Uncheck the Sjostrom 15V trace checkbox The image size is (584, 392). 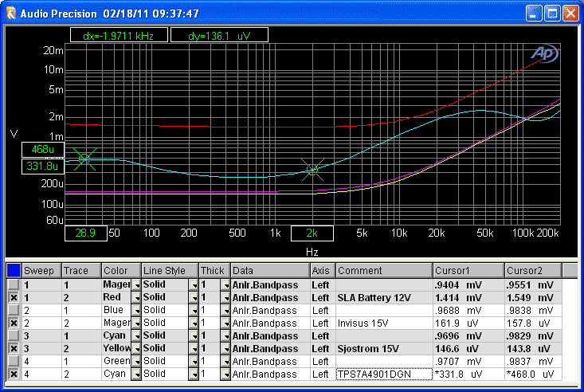point(14,348)
